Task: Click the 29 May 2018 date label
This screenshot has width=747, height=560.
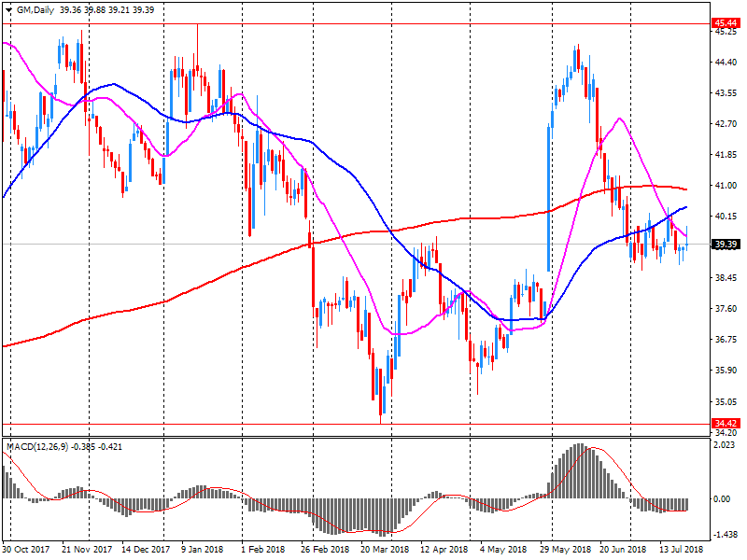Action: tap(565, 549)
